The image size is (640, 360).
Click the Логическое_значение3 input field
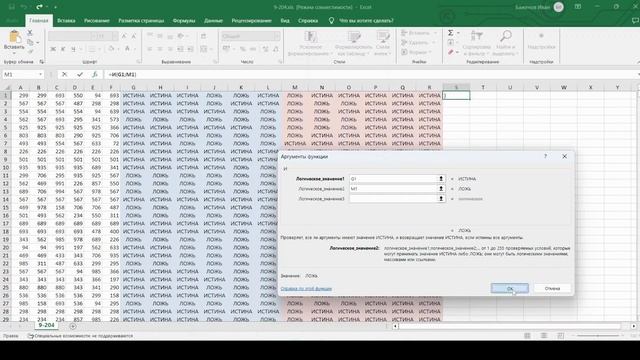[393, 199]
